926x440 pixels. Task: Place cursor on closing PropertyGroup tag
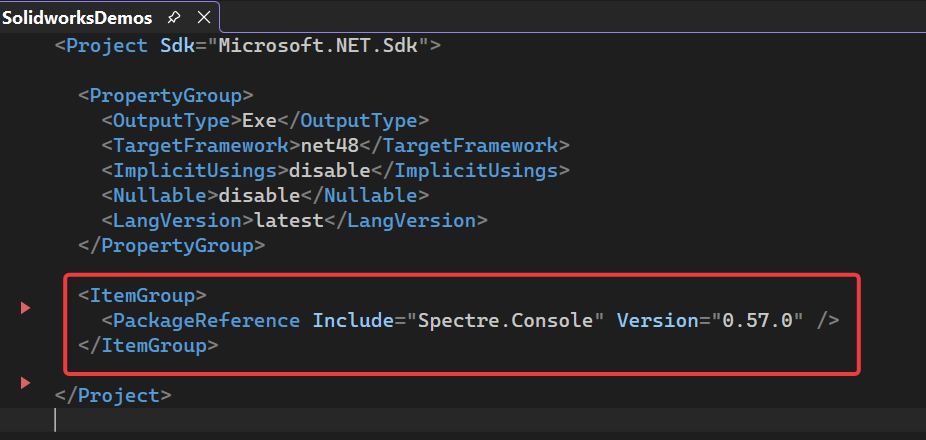[172, 246]
